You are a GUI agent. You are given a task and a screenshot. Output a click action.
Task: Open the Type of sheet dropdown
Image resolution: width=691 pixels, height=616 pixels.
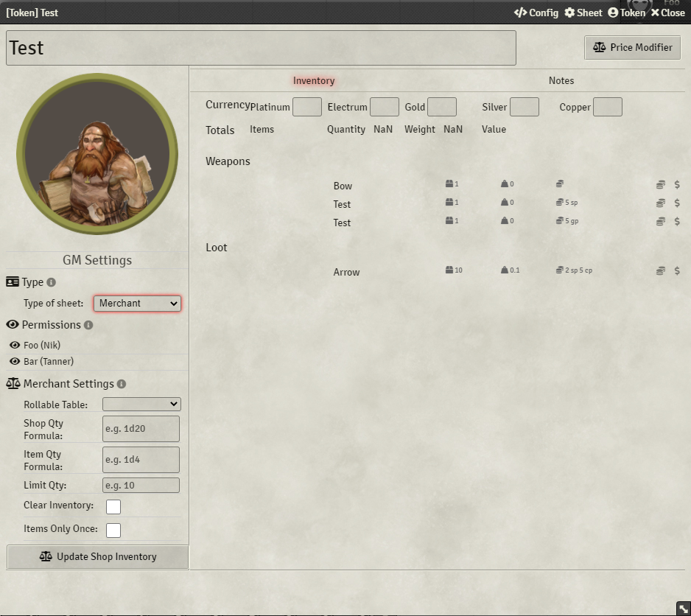pos(137,303)
